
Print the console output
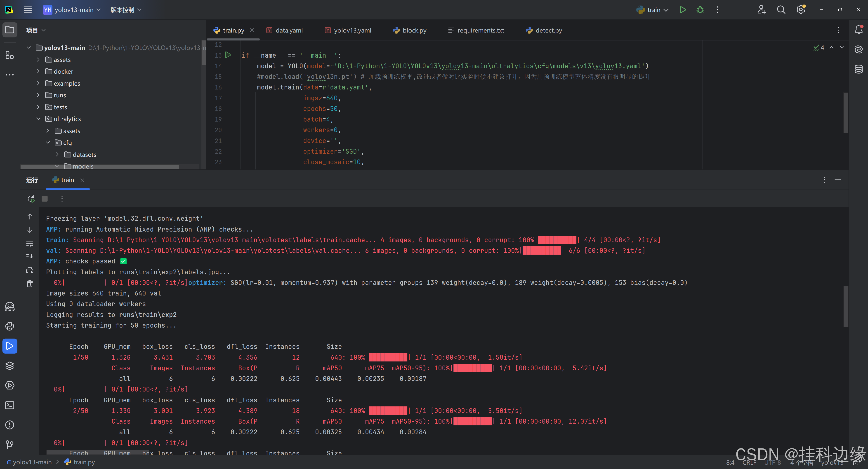pos(30,270)
